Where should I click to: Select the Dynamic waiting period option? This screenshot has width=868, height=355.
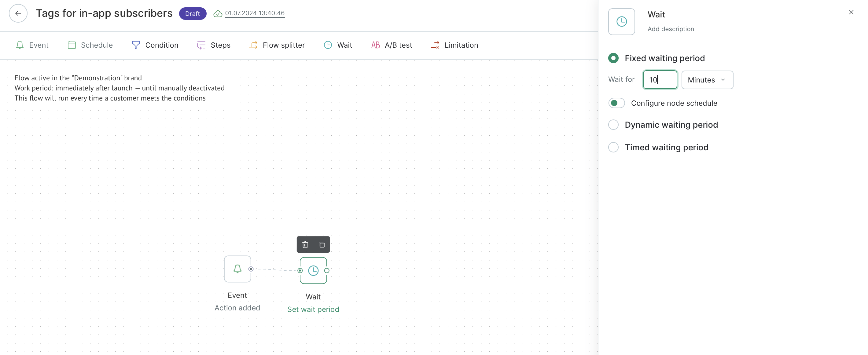(613, 124)
